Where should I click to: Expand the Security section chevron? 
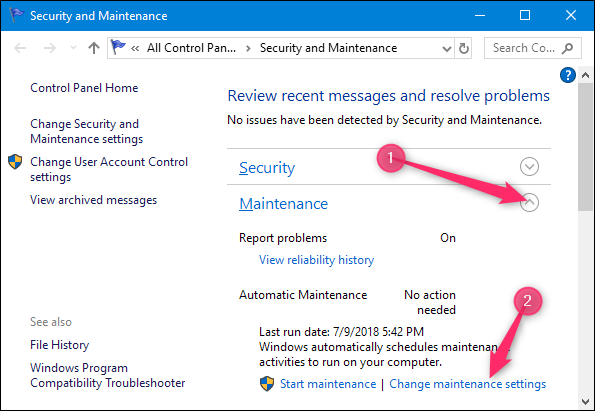529,167
